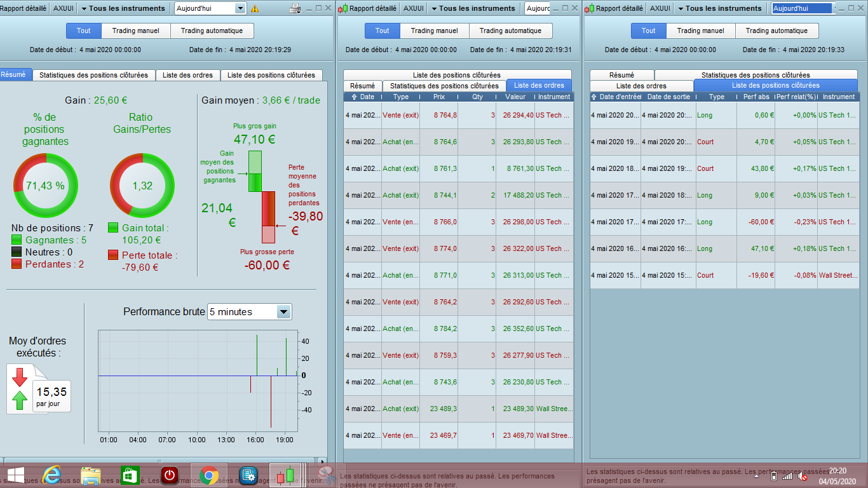Switch to Résumé tab in middle window
This screenshot has width=868, height=488.
(362, 86)
